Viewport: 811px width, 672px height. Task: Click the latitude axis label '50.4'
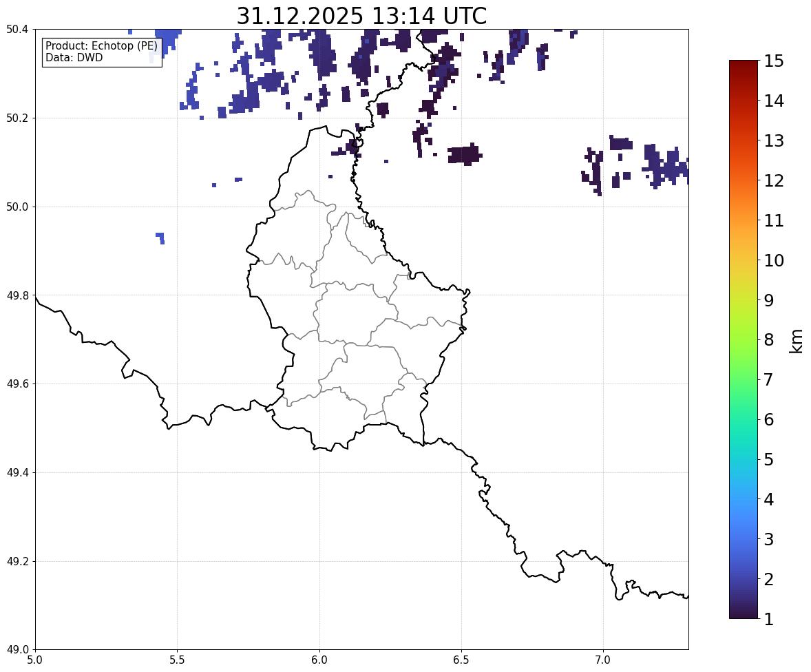click(x=17, y=30)
